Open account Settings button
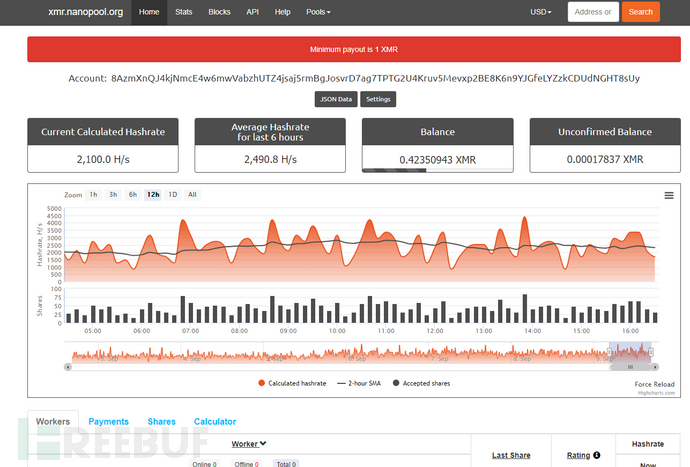The image size is (690, 467). point(378,99)
